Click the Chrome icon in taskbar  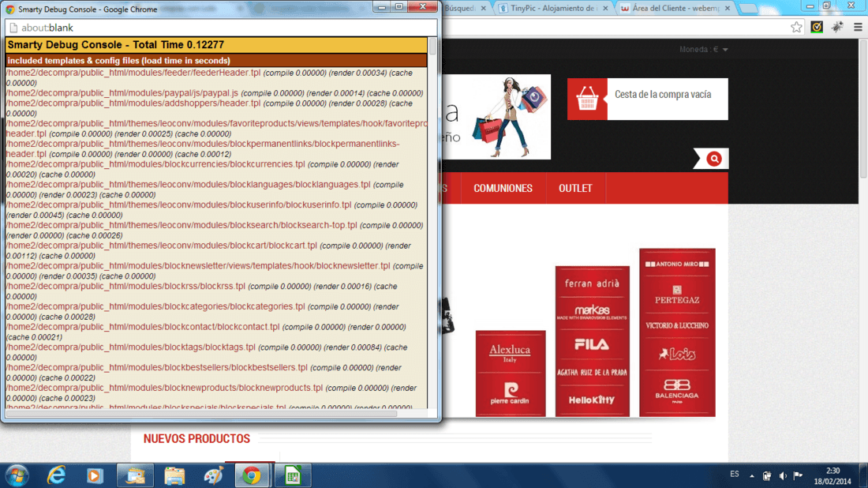[252, 476]
